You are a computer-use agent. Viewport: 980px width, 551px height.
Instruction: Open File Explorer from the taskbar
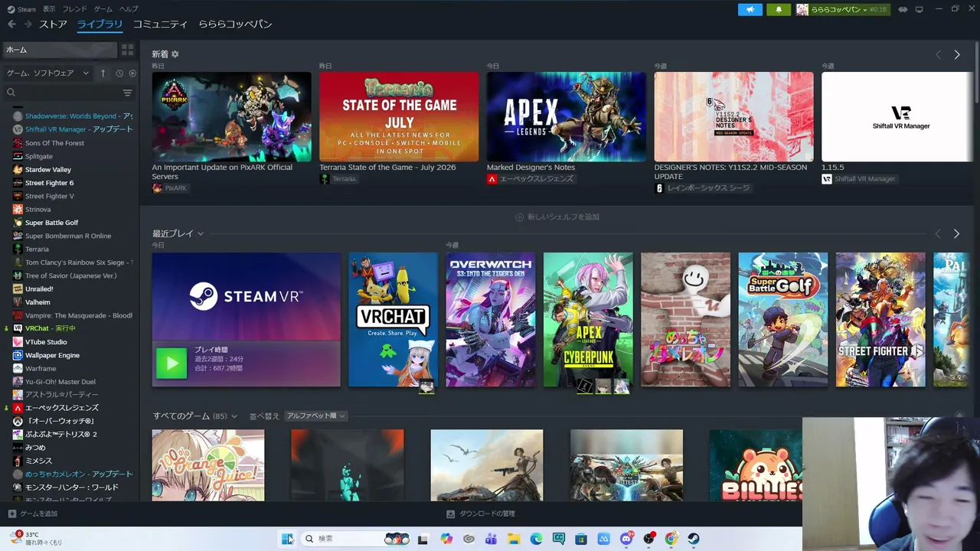[514, 539]
